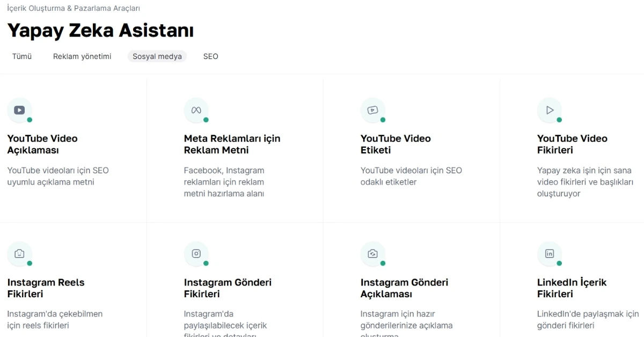Screen dimensions: 644x337
Task: Select the Sosyal medya tab
Action: [157, 56]
